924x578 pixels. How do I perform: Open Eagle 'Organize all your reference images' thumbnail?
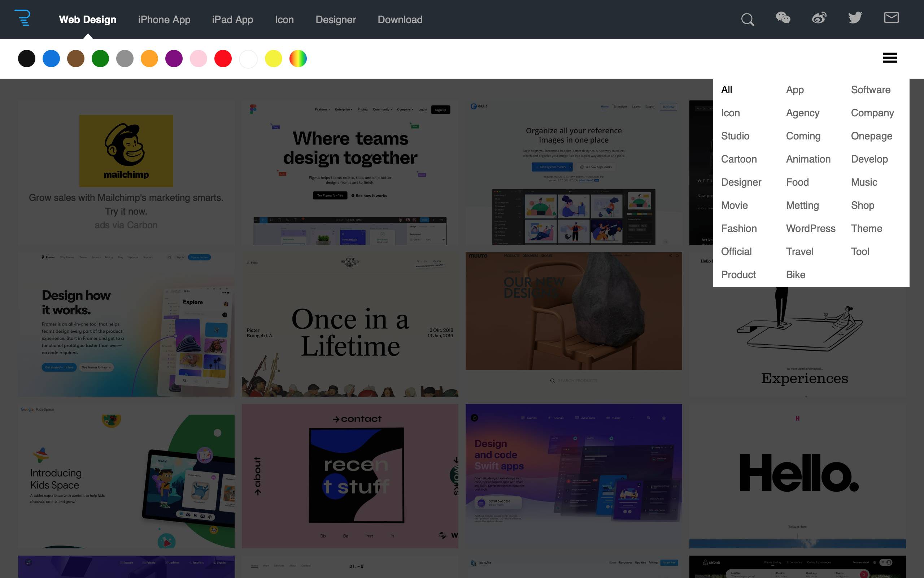(574, 173)
